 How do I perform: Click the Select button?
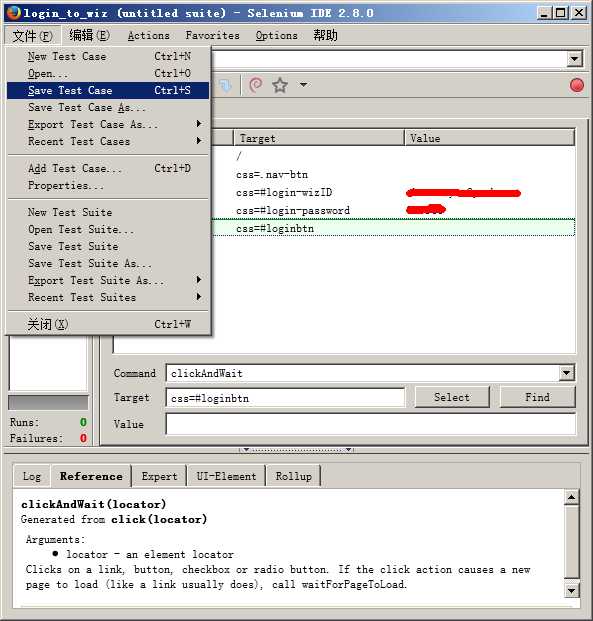pyautogui.click(x=452, y=397)
